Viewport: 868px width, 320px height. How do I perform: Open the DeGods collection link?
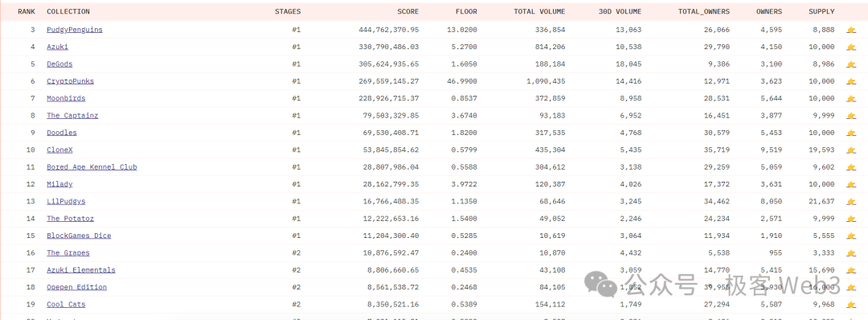click(59, 64)
